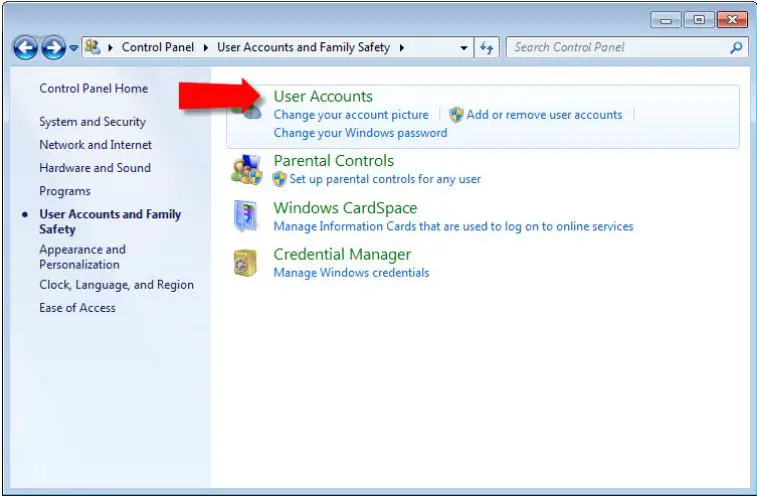
Task: Open the recent pages dropdown arrow
Action: (x=73, y=48)
